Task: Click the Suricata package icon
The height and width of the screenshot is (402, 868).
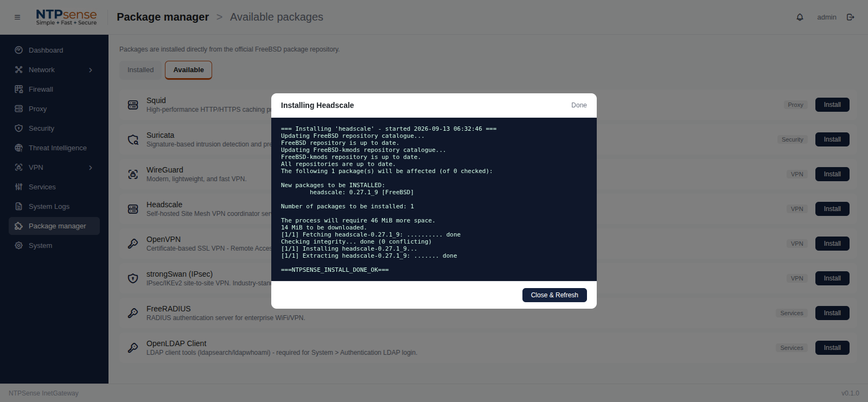Action: click(133, 139)
